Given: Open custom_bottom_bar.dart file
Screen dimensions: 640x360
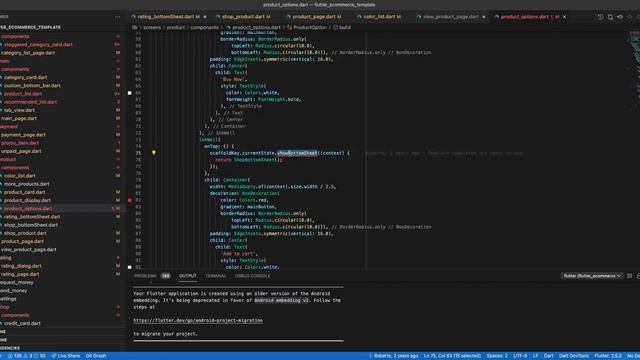Looking at the screenshot, I should [x=32, y=85].
